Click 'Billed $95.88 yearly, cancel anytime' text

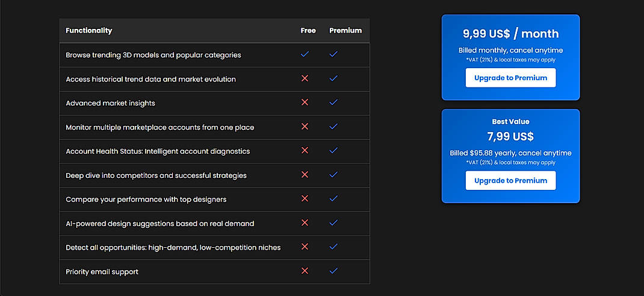point(510,153)
